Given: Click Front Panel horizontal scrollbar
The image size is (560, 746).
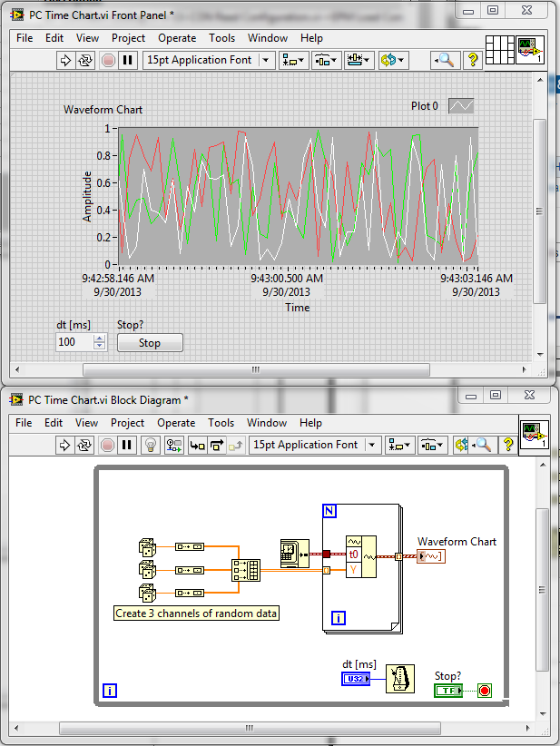Looking at the screenshot, I should (x=256, y=369).
